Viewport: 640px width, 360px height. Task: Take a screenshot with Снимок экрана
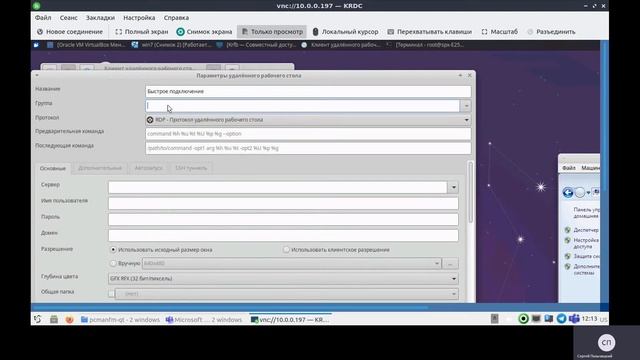tap(204, 32)
